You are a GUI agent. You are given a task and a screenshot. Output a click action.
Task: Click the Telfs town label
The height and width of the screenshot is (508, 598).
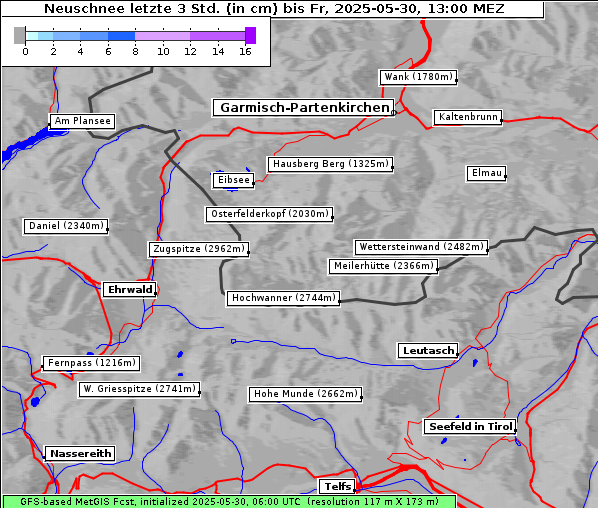coord(338,487)
